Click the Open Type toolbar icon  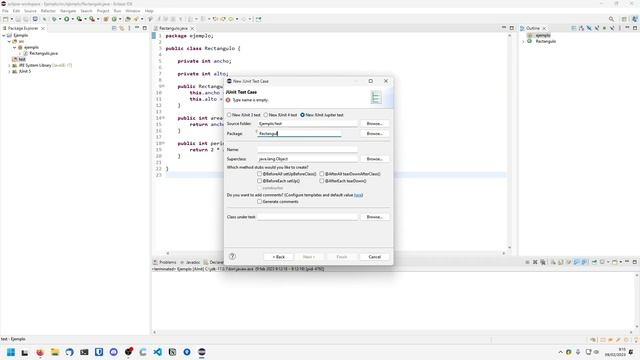click(128, 19)
